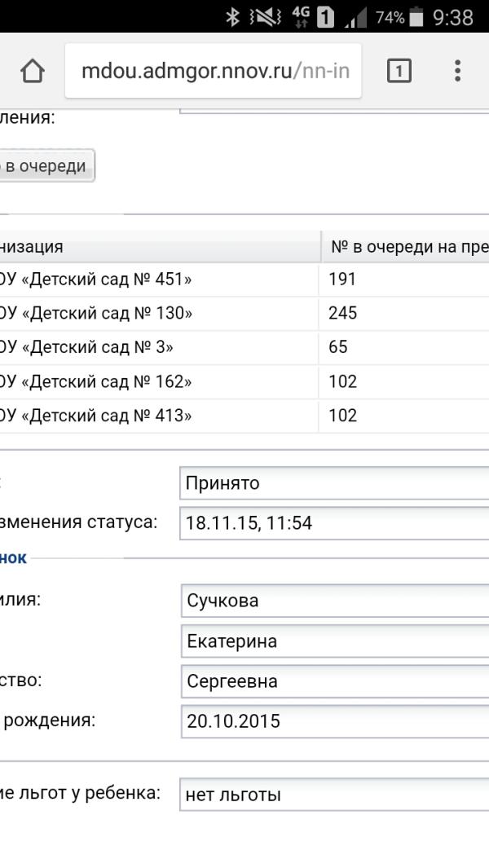489x868 pixels.
Task: Tap the Bluetooth status icon
Action: [x=232, y=16]
